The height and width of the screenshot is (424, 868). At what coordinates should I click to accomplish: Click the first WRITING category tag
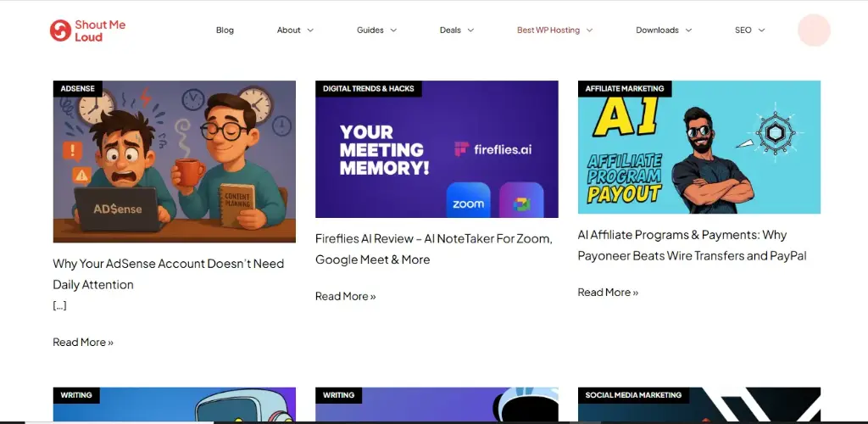coord(76,395)
